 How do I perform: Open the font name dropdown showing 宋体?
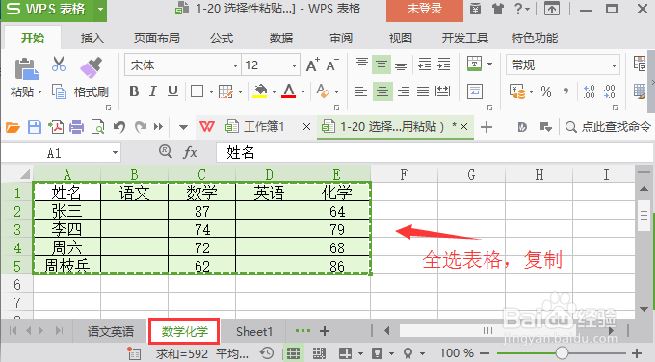pos(183,65)
